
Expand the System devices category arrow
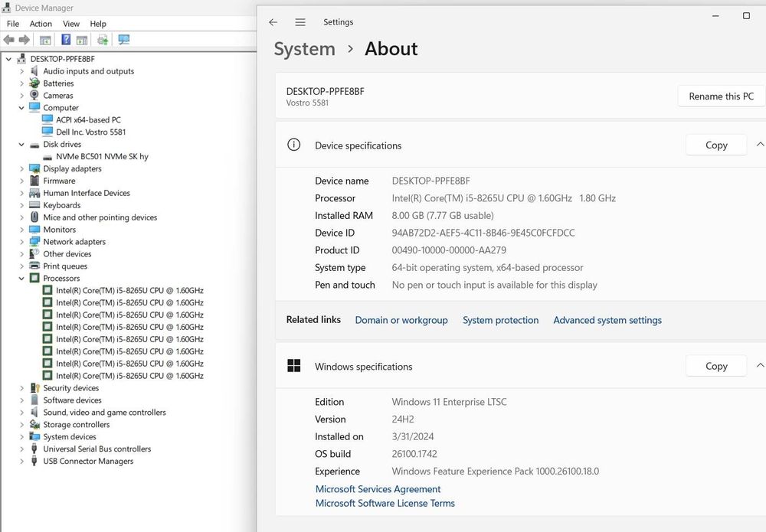21,437
